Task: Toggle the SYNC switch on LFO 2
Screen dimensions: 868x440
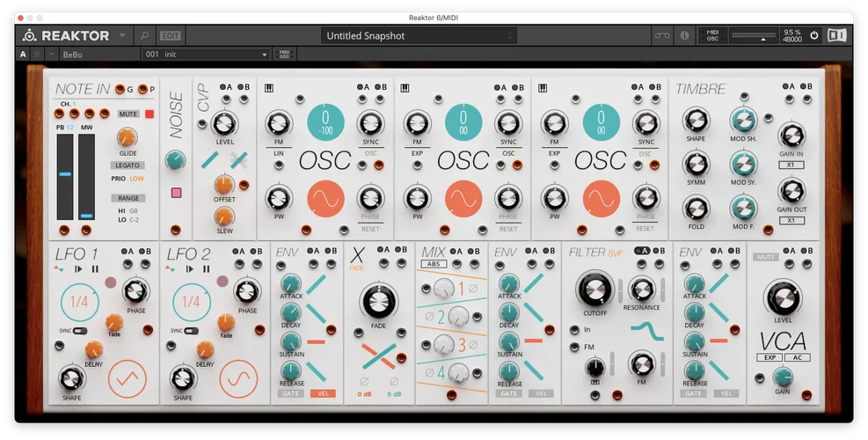Action: pos(191,331)
